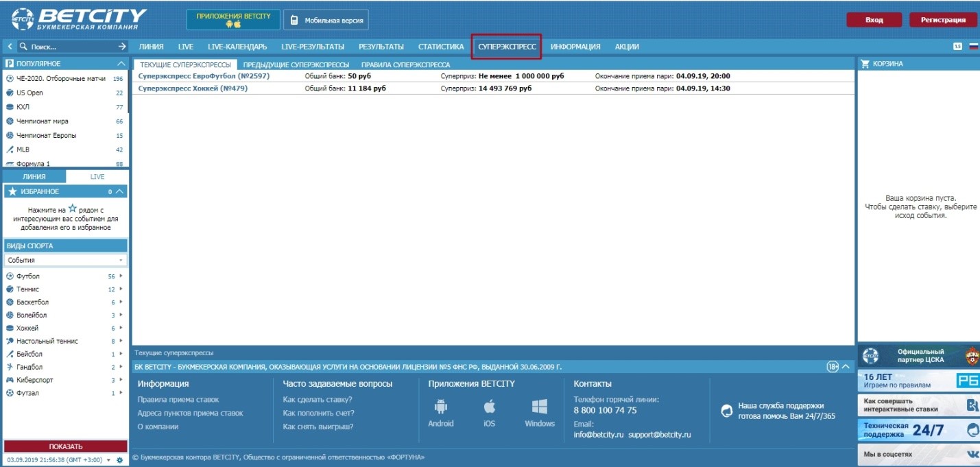Click the search arrow submit icon
Viewport: 980px width, 467px height.
coord(122,47)
